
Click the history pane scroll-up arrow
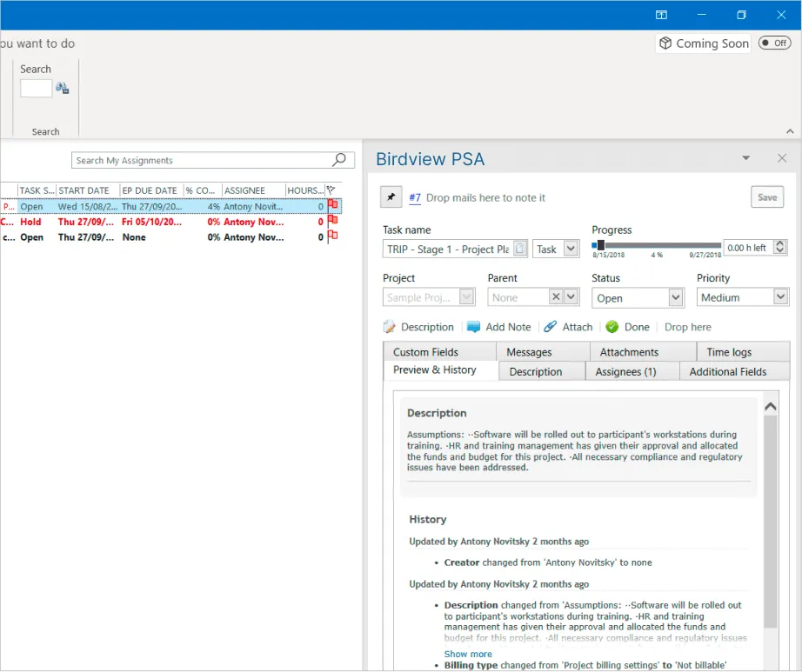771,406
